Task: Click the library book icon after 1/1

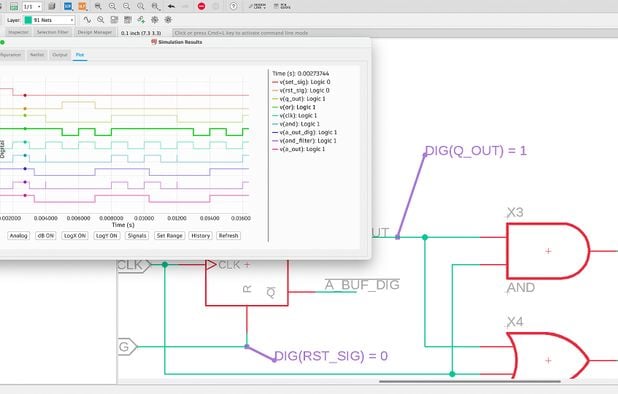Action: pos(52,6)
